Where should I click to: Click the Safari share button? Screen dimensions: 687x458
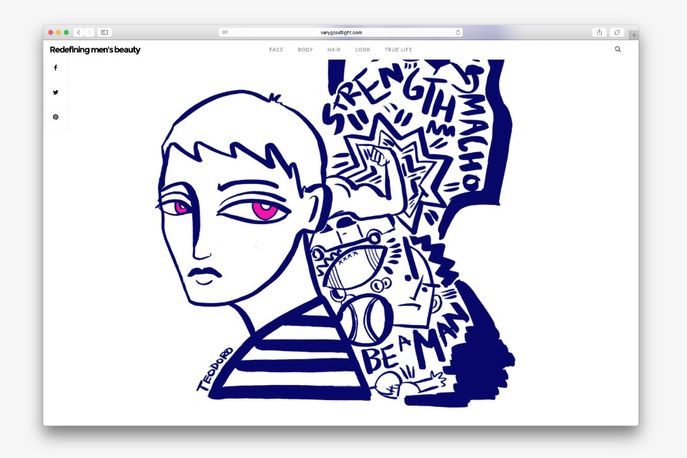click(x=599, y=32)
